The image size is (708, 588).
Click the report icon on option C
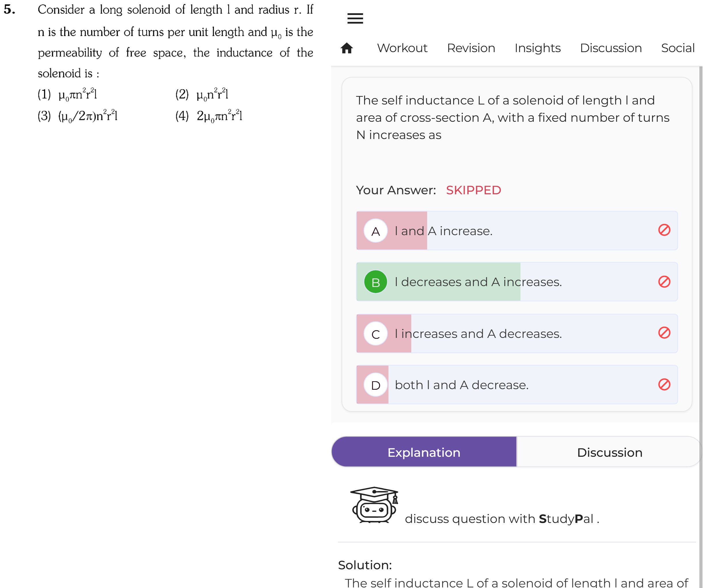click(x=664, y=333)
